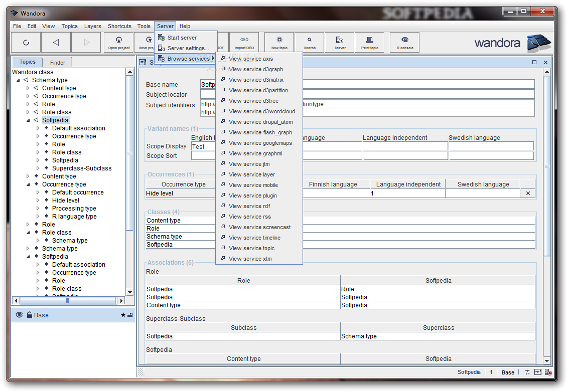Click the Open project toolbar button

coord(119,42)
